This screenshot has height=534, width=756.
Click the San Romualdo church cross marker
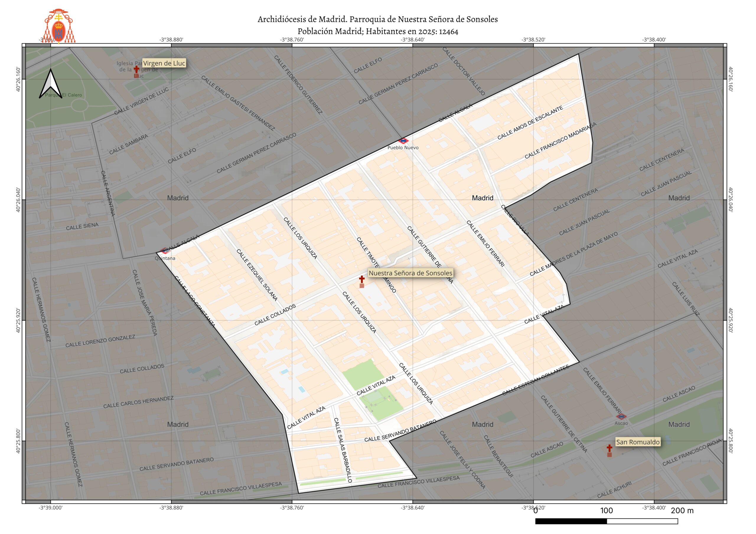click(x=610, y=448)
